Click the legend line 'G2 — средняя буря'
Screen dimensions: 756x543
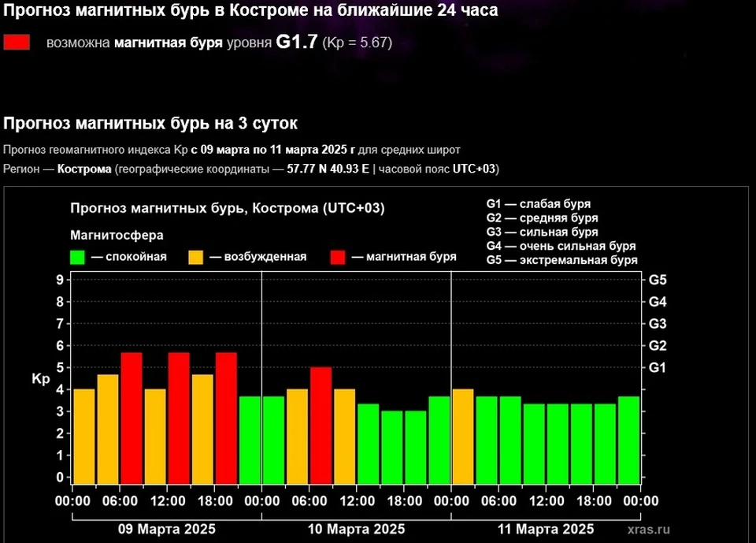click(543, 218)
